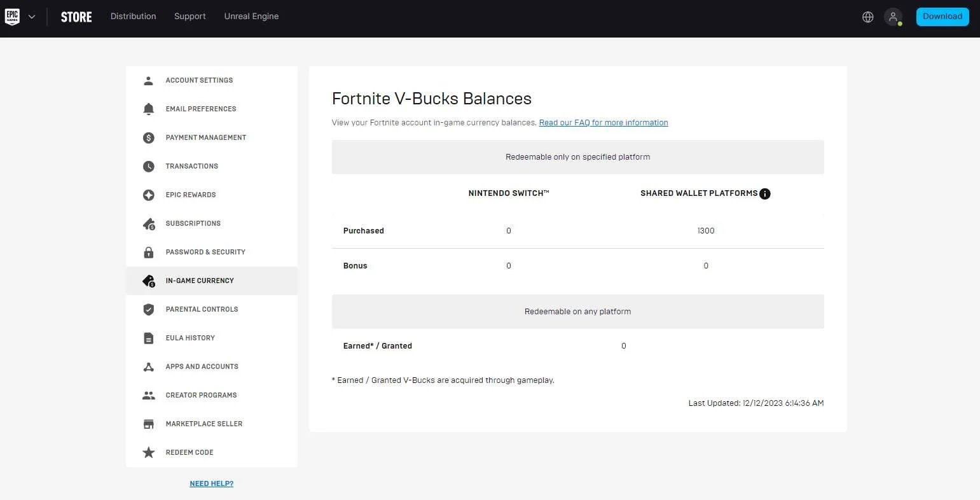Click the Purchased row label
980x500 pixels.
click(364, 231)
